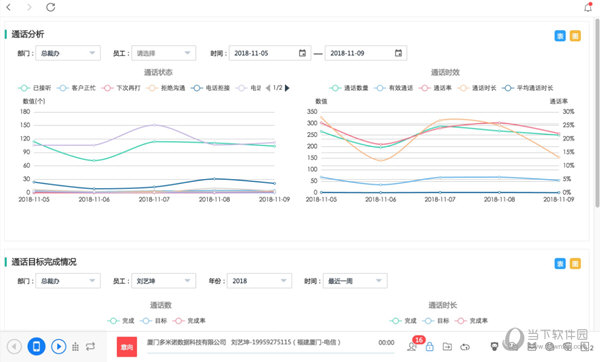This screenshot has width=600, height=362.
Task: Click the 厦门多米诺数据科技有限公司 text
Action: [186, 342]
